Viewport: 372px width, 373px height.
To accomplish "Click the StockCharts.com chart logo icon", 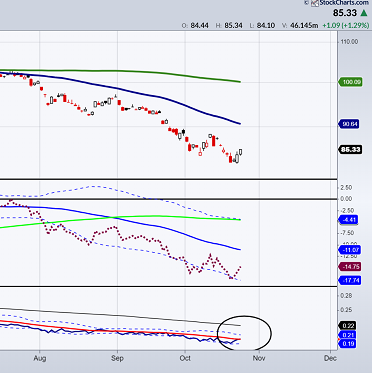I will point(315,3).
